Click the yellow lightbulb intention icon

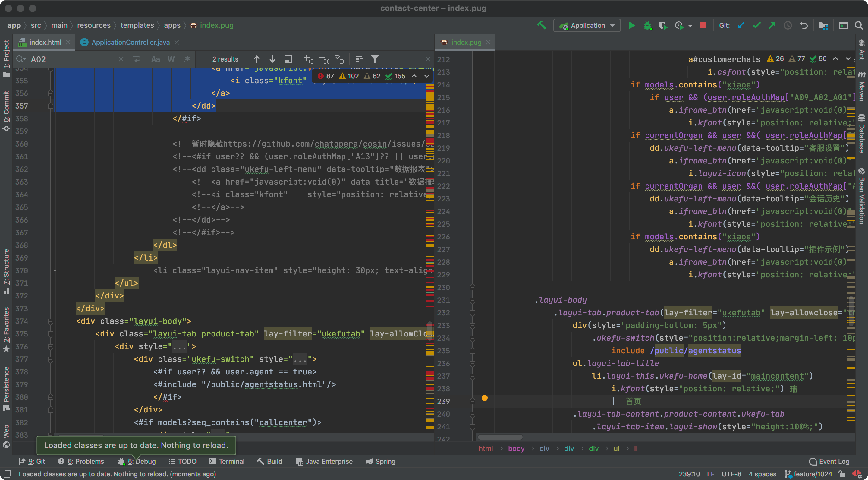485,399
